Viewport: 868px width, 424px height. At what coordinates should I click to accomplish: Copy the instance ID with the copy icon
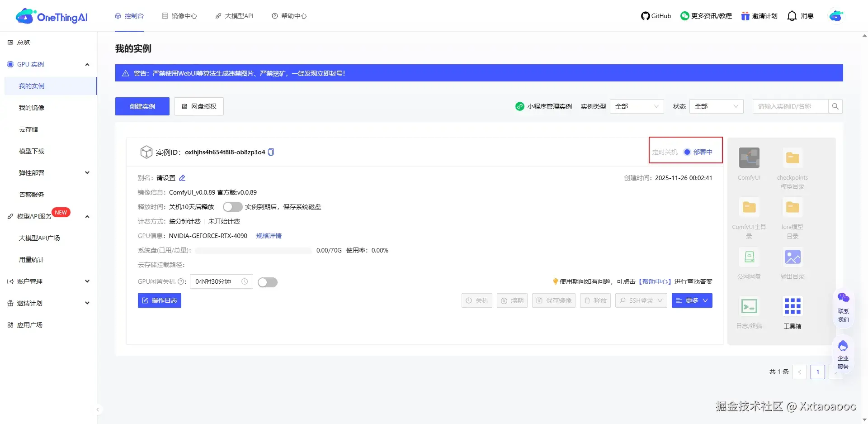[x=271, y=152]
